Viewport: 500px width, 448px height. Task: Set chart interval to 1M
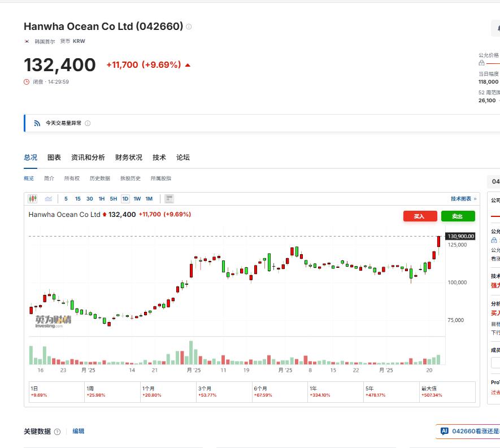pos(149,199)
